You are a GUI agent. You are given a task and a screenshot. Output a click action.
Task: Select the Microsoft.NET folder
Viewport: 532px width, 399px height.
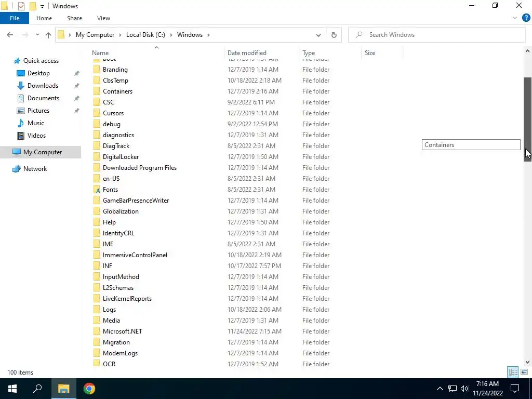tap(123, 331)
